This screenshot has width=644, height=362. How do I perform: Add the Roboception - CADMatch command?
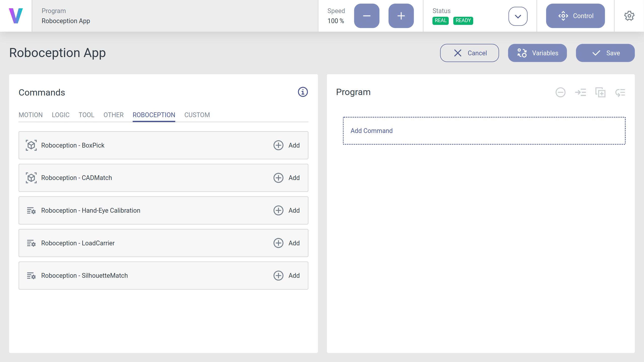(287, 178)
